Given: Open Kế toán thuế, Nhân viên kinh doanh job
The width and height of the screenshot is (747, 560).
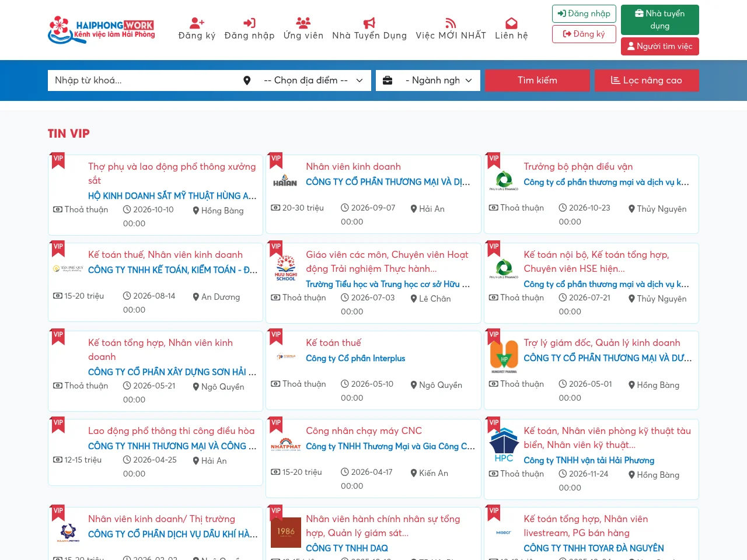Looking at the screenshot, I should (165, 255).
